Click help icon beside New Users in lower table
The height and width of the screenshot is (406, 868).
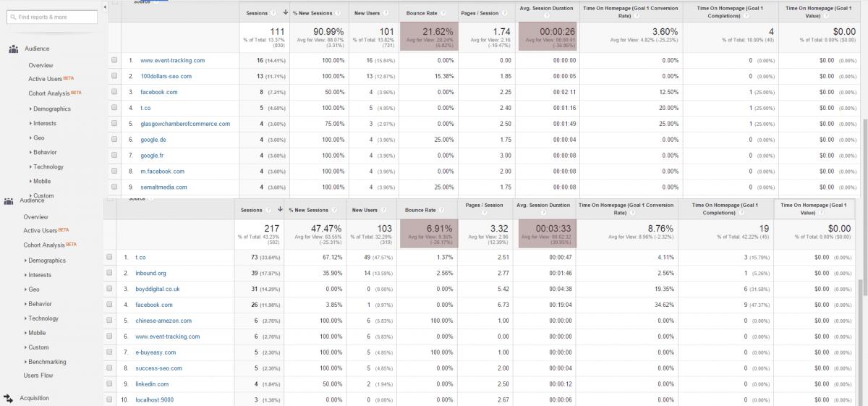[x=384, y=210]
